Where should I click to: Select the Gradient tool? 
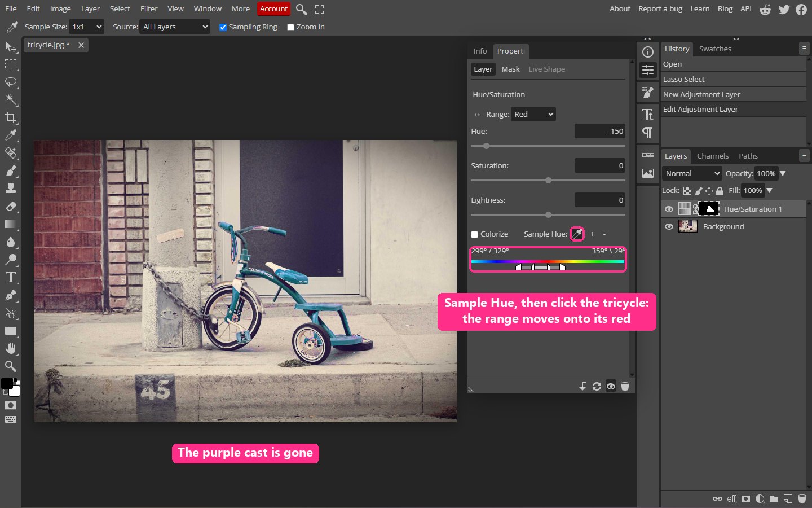(11, 224)
